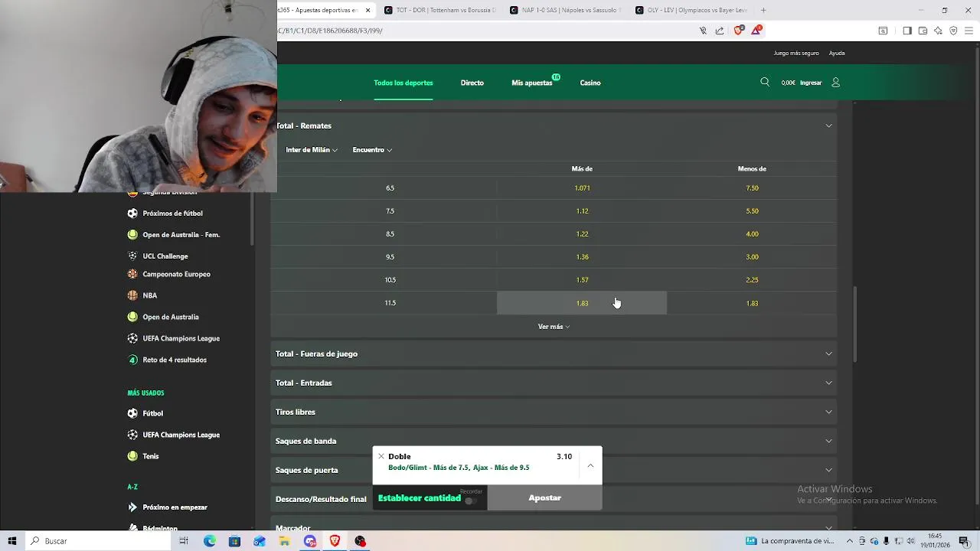Click the Ingresar link
Viewport: 980px width, 551px height.
[811, 83]
